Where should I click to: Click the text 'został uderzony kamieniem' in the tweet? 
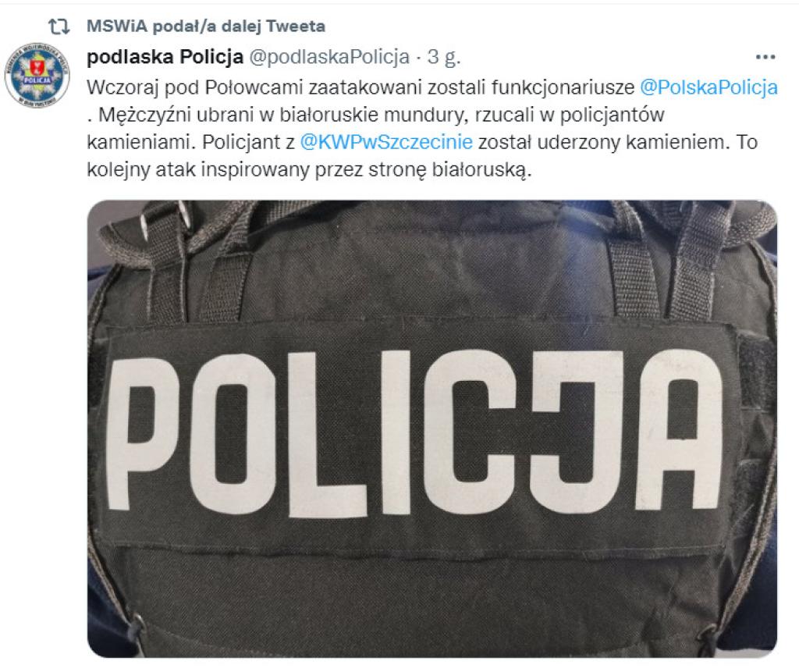tap(602, 142)
